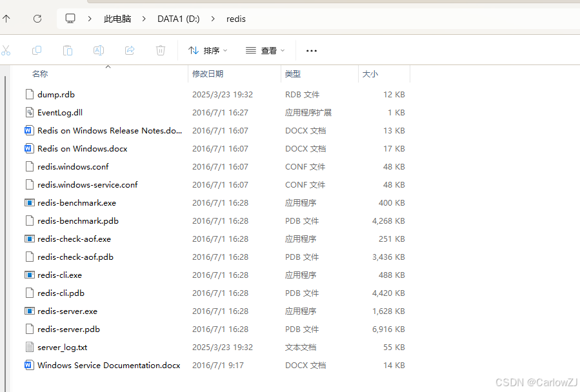Click the RDB 文件 type cell
Viewport: 580px width, 392px height.
click(x=302, y=95)
